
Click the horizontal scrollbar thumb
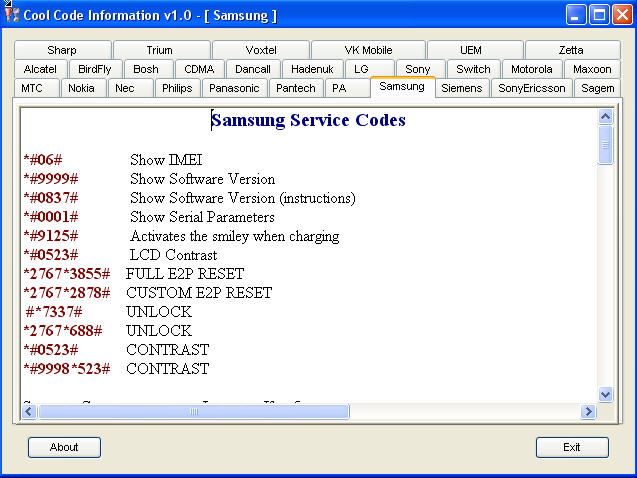click(x=194, y=412)
